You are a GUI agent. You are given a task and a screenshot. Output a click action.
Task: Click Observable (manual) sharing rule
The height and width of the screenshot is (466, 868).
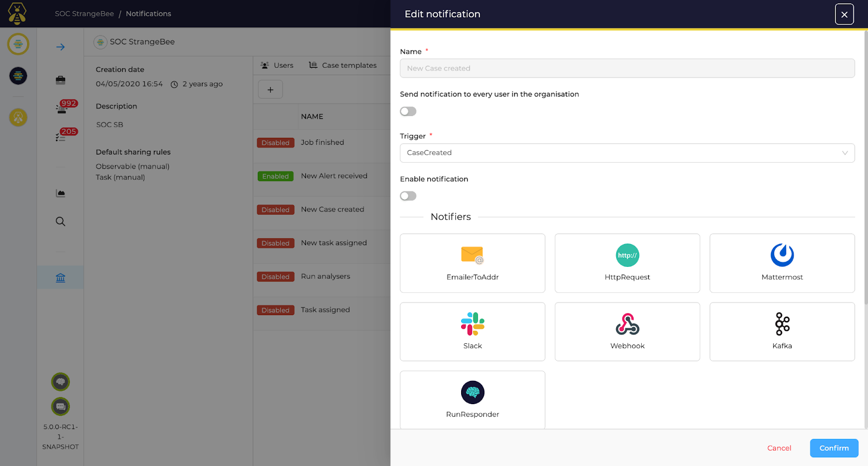pos(132,167)
